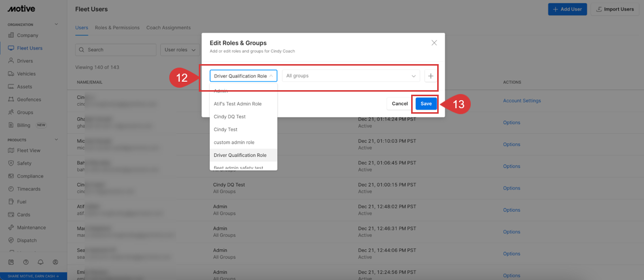Select Cindy DQ Test role option
Screen dimensions: 644x280
tap(229, 117)
